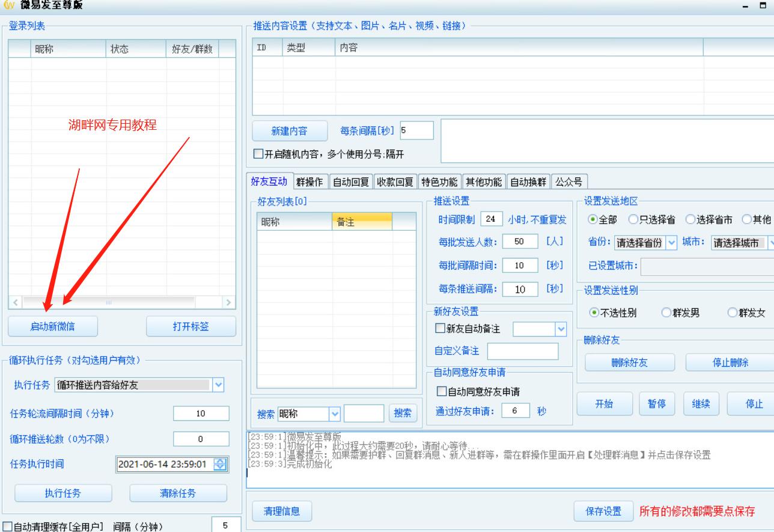Choose the 只选择省 radio option
Image resolution: width=774 pixels, height=532 pixels.
[633, 219]
